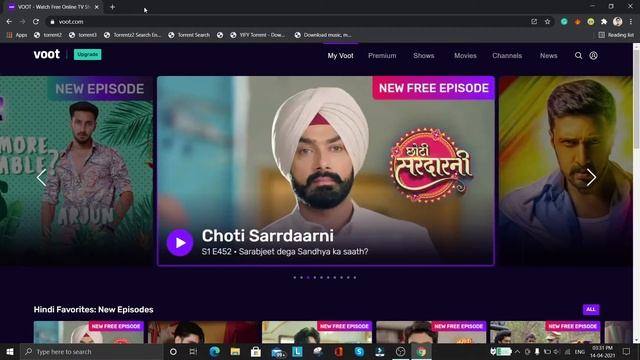640x360 pixels.
Task: Open the Arjun New Episode banner
Action: (x=76, y=171)
